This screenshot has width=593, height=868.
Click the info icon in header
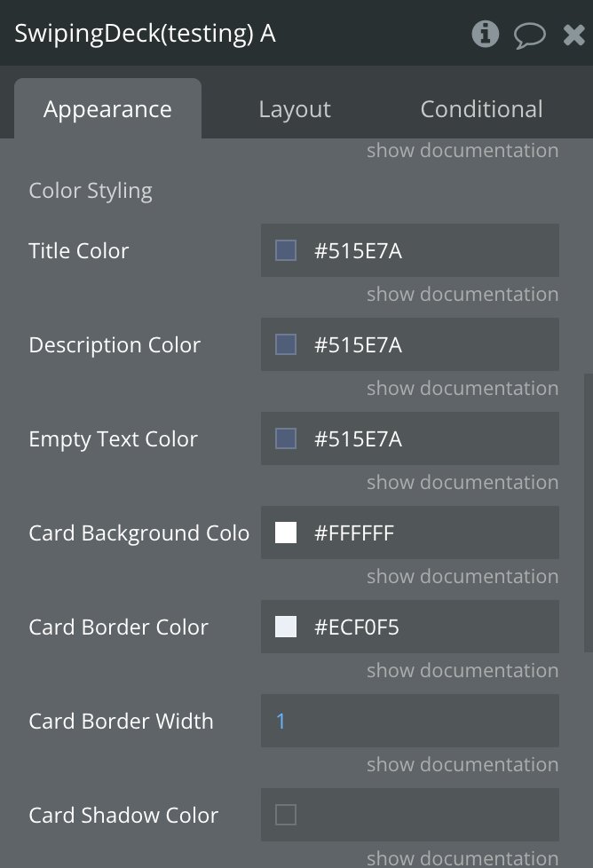(x=485, y=35)
